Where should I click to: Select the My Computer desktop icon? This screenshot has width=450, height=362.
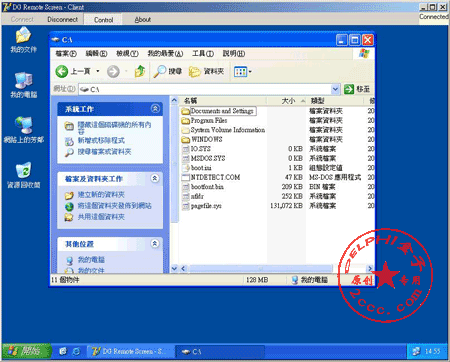(x=23, y=85)
